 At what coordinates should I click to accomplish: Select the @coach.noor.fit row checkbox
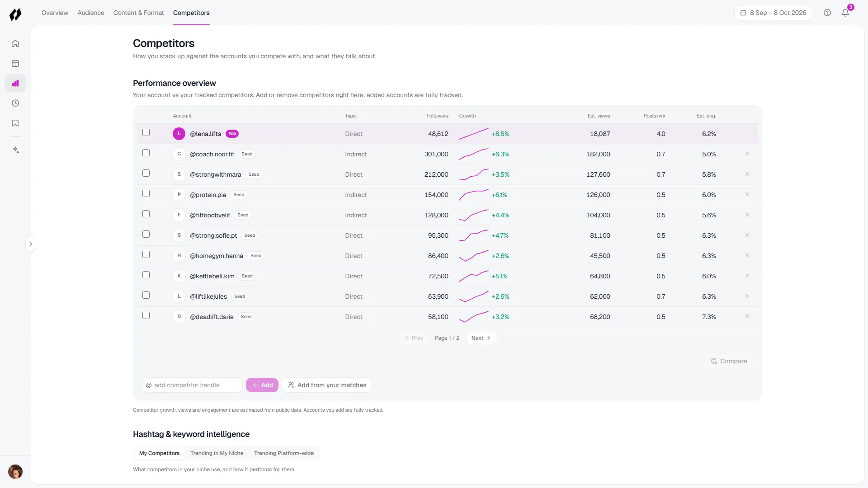[146, 153]
